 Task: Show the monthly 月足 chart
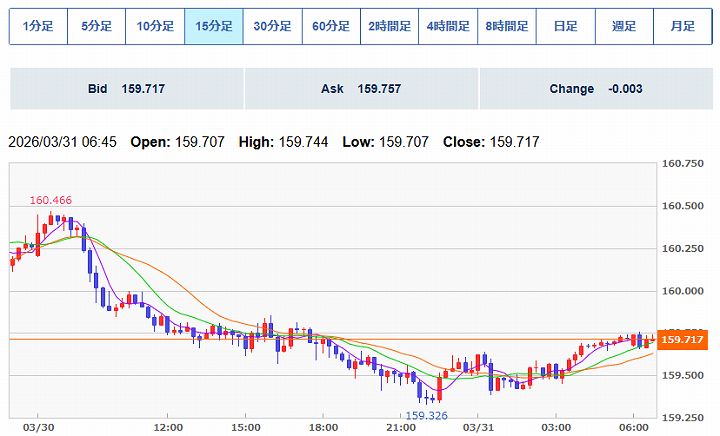coord(682,27)
